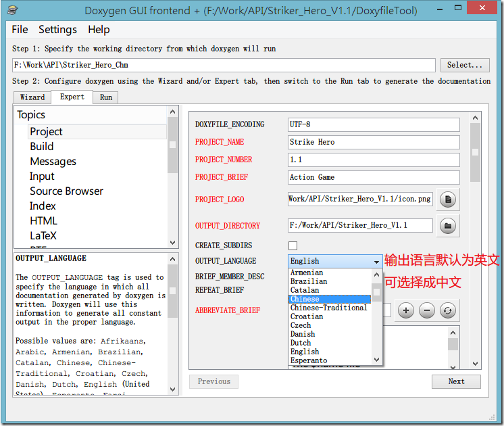This screenshot has width=504, height=426.
Task: Click language dropdown list scroll down arrow
Action: pyautogui.click(x=377, y=360)
